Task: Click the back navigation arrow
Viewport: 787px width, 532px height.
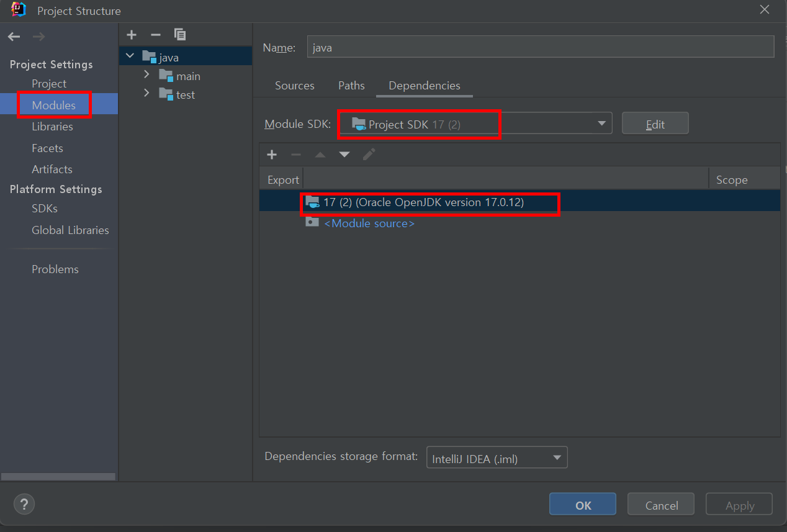Action: [14, 37]
